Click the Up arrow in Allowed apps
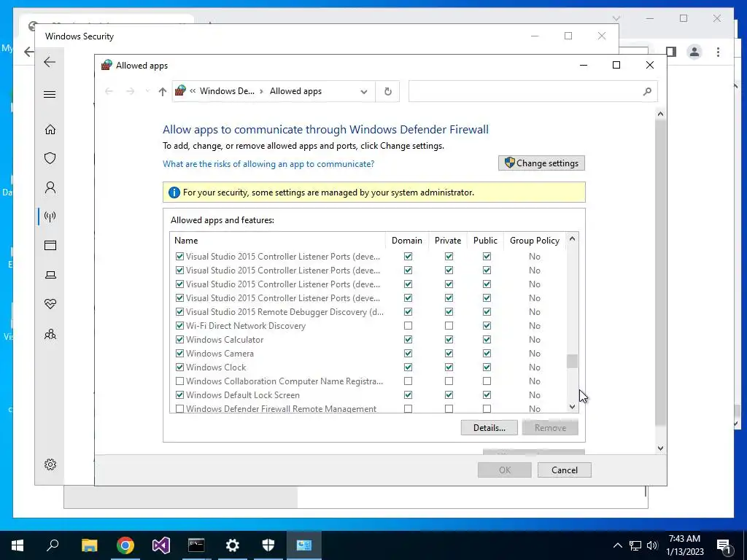747x560 pixels. coord(163,91)
